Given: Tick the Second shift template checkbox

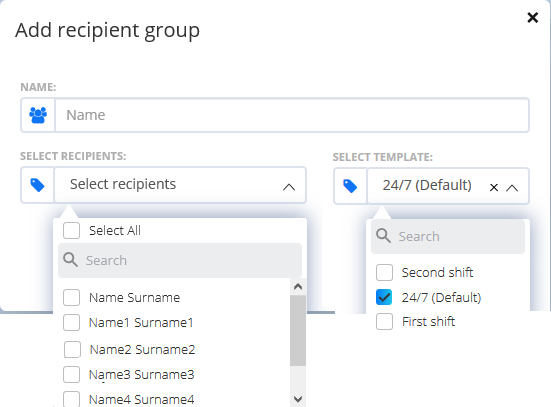Looking at the screenshot, I should click(x=384, y=272).
